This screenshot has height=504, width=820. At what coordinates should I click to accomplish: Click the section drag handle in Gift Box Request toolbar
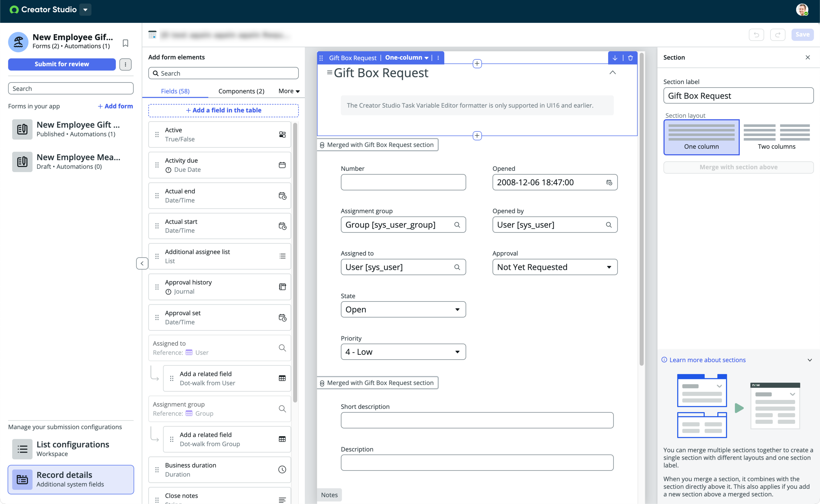coord(321,58)
